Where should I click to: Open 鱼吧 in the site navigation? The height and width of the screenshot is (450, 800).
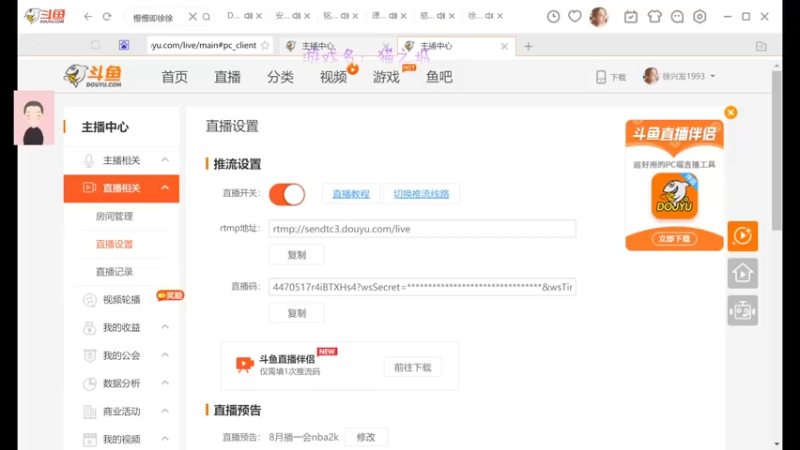pyautogui.click(x=439, y=77)
